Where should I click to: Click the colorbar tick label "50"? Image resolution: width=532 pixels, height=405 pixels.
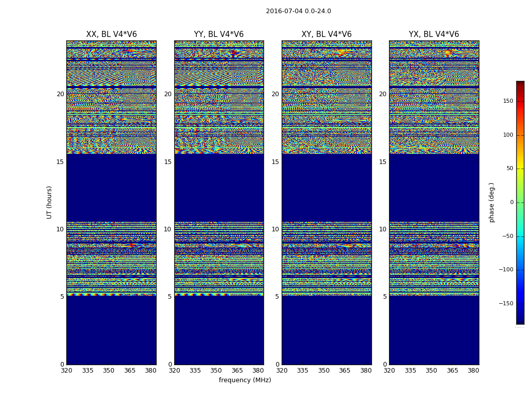click(x=510, y=169)
